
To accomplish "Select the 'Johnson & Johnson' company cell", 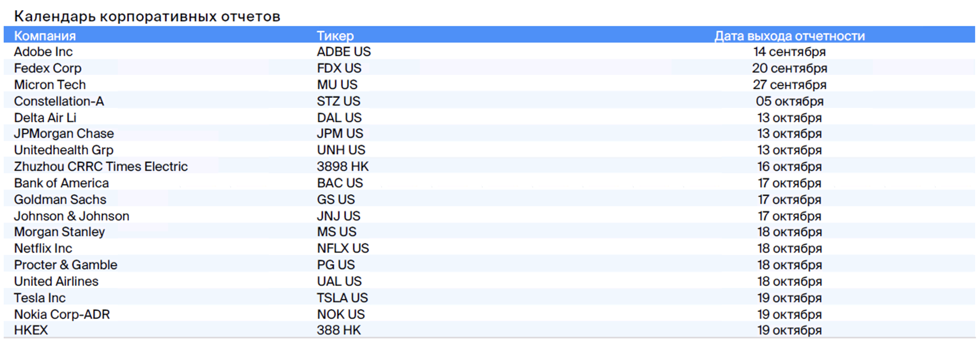I will tap(72, 216).
